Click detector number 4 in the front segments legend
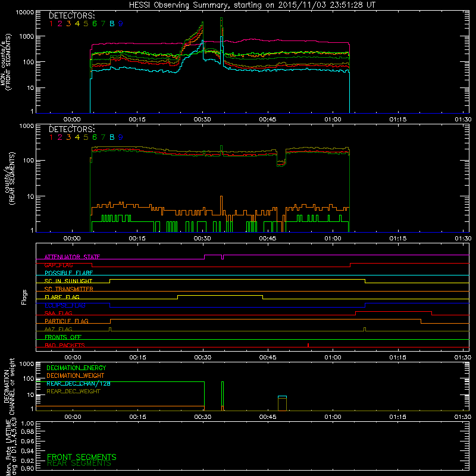Image resolution: width=476 pixels, height=476 pixels. pos(77,23)
